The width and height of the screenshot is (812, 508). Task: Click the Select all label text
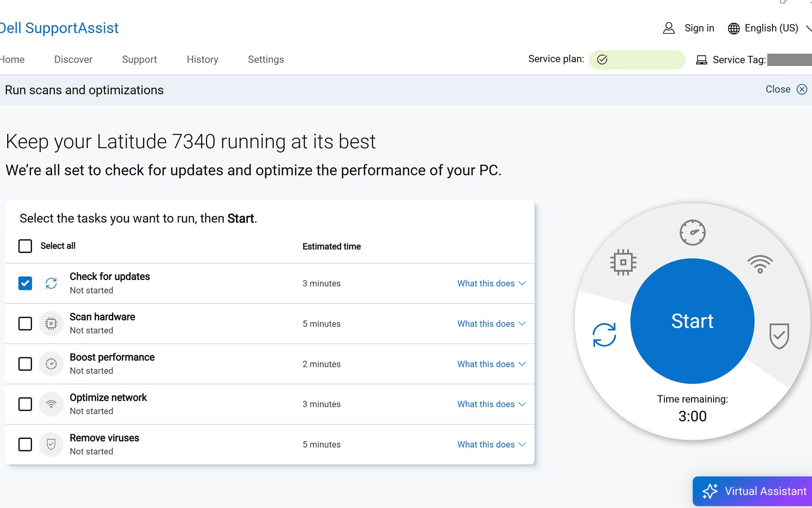click(x=58, y=246)
